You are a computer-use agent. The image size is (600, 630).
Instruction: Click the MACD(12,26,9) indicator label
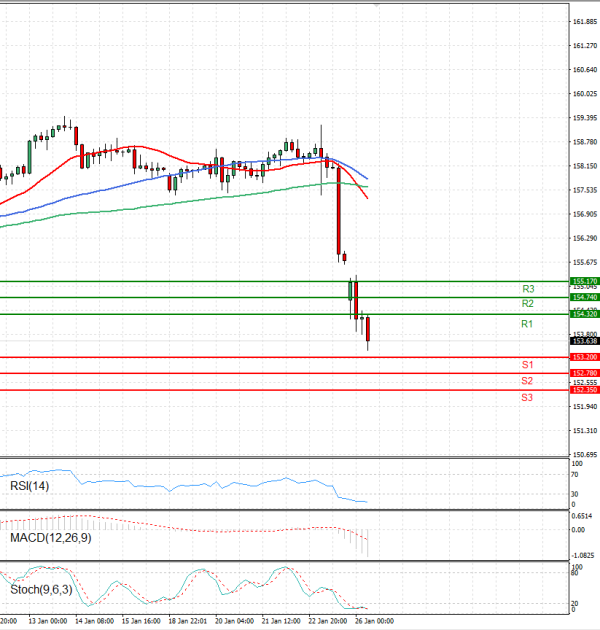click(x=50, y=538)
